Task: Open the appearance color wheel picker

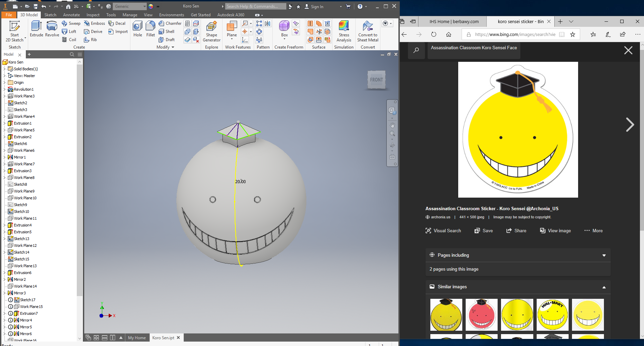Action: [x=151, y=6]
